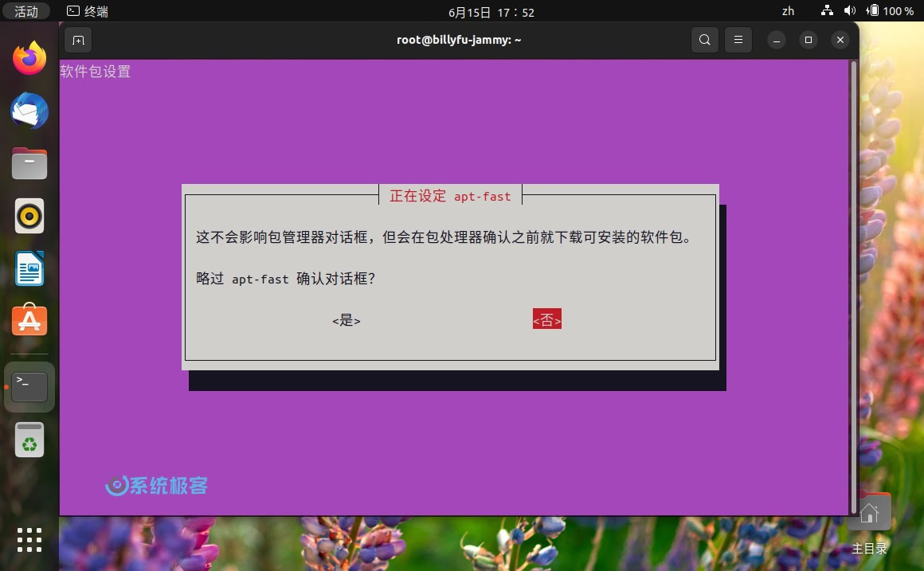This screenshot has width=924, height=571.
Task: Select the <否> button in the dialog
Action: [x=546, y=319]
